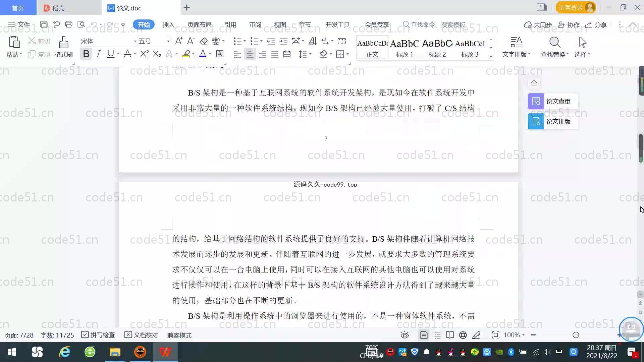Expand the line spacing dropdown

(x=310, y=54)
